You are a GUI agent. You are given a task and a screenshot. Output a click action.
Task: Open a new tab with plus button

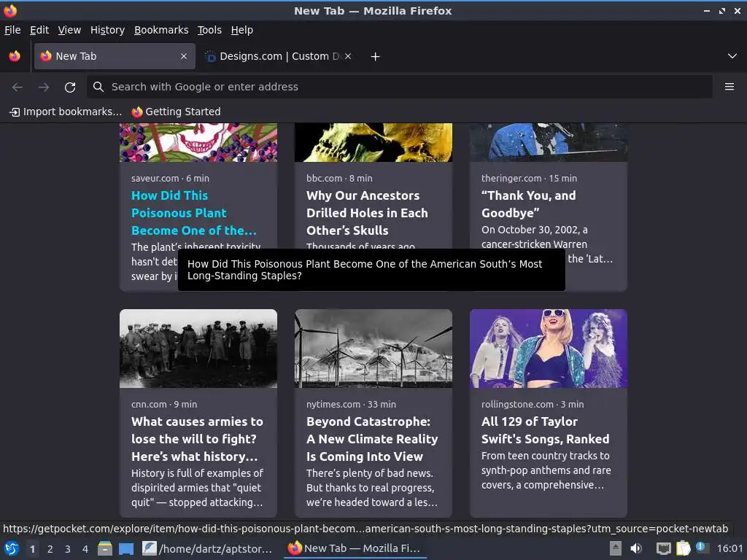[376, 57]
